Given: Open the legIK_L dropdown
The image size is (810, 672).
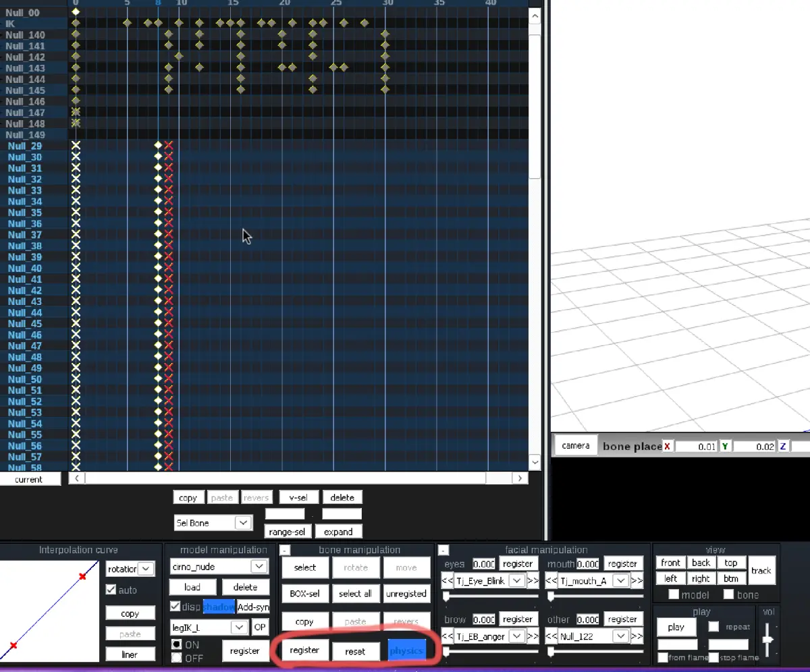Looking at the screenshot, I should pyautogui.click(x=240, y=627).
